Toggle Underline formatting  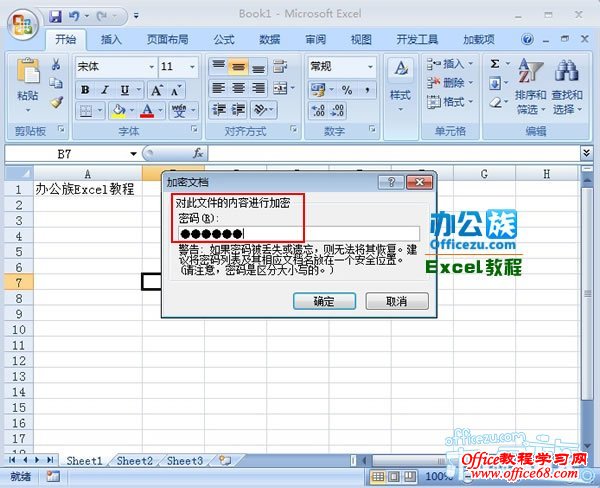tap(125, 90)
